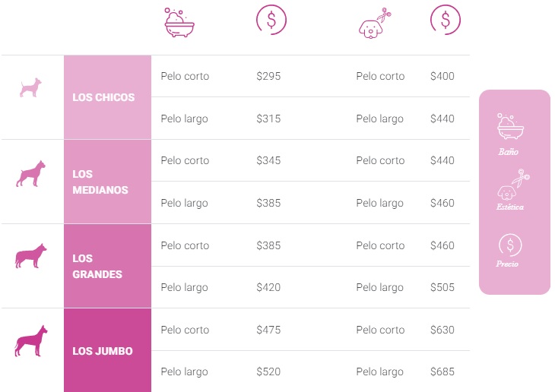Click the LOS GRANDES category block

[108, 266]
